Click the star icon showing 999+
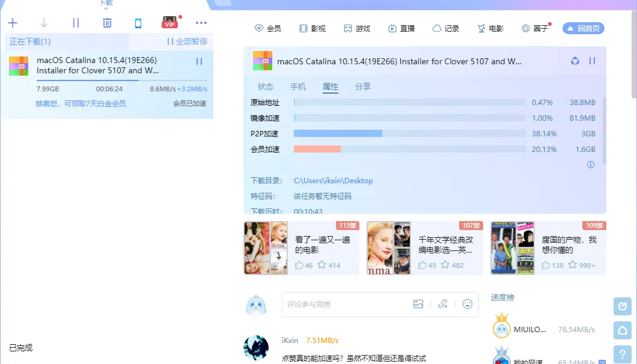Screen dimensions: 637x364 point(573,265)
